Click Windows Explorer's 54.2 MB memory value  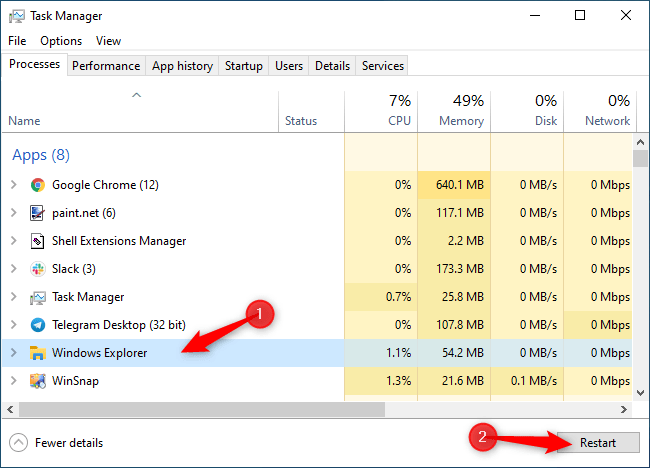coord(463,353)
